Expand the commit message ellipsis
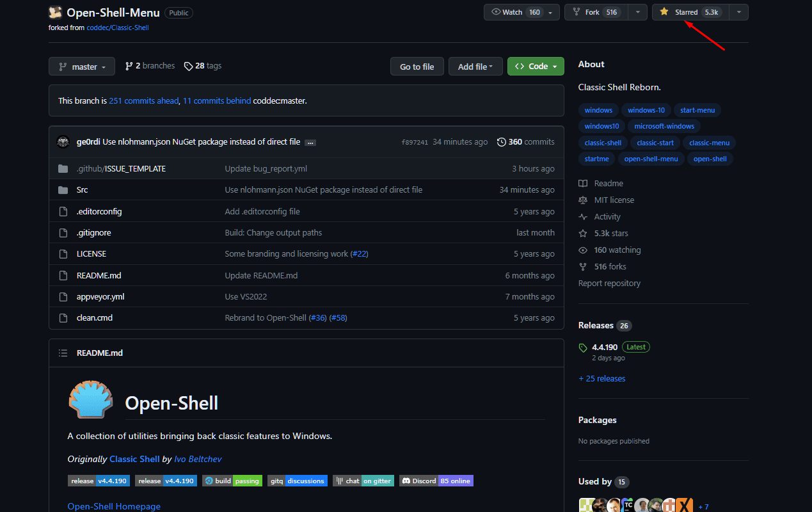812x512 pixels. pyautogui.click(x=310, y=143)
